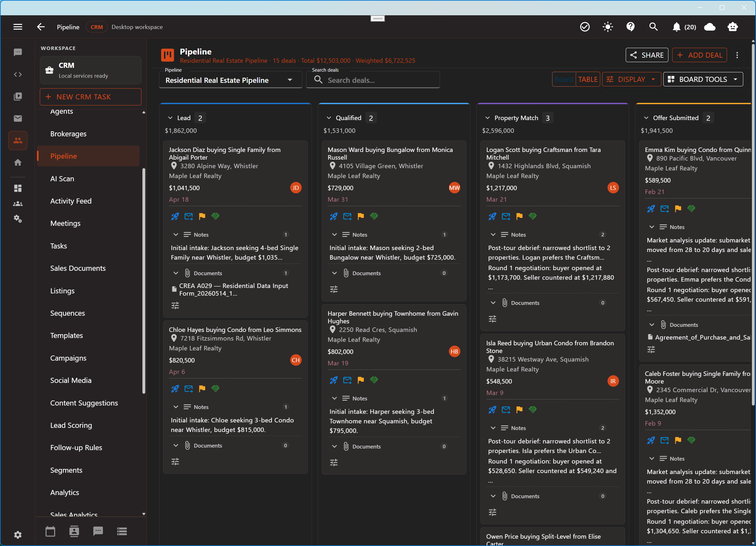Open the search magnifier in the top bar
The width and height of the screenshot is (756, 546).
tap(653, 27)
